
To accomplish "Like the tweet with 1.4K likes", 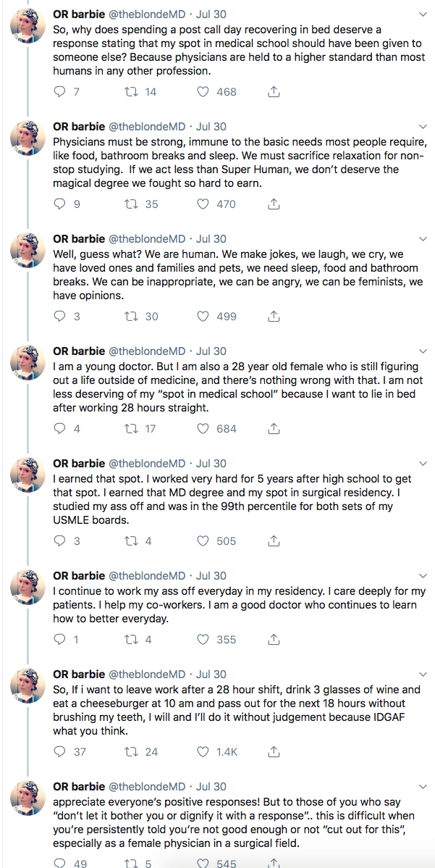I will (x=203, y=752).
